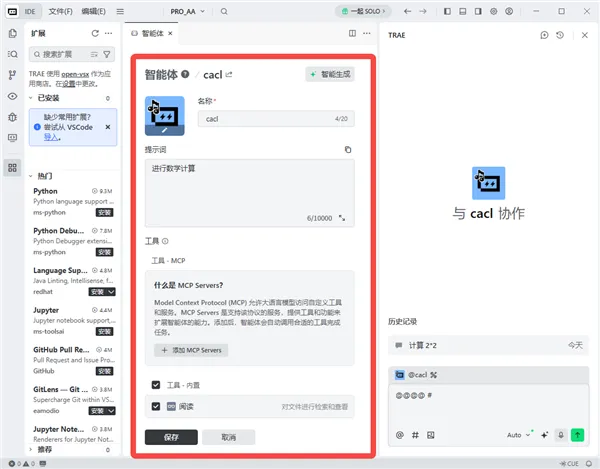The height and width of the screenshot is (469, 600).
Task: Open the hamburger overflow menu
Action: [120, 11]
